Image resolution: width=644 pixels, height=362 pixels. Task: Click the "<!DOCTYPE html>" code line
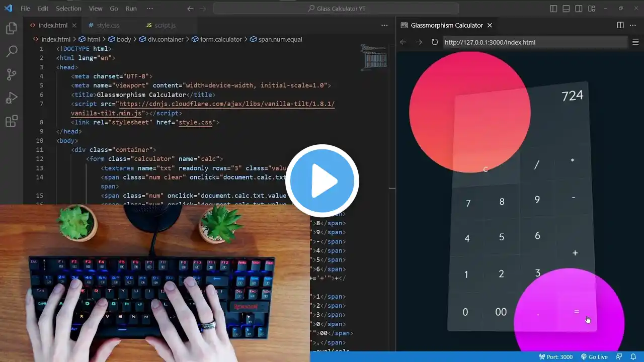click(84, 49)
